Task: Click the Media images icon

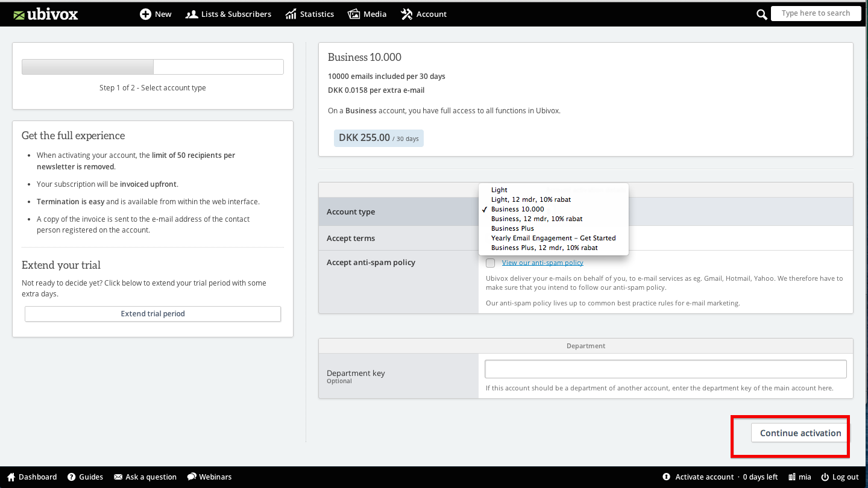Action: click(354, 14)
